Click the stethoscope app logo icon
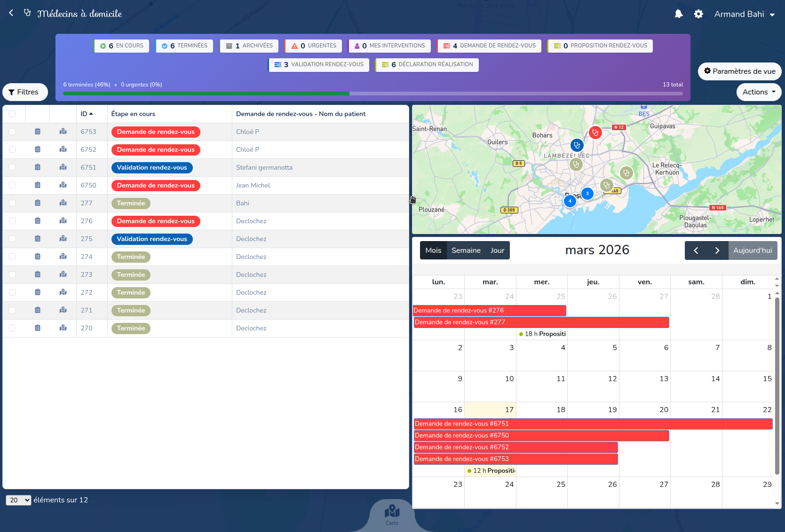Screen dimensions: 785x532 point(27,13)
